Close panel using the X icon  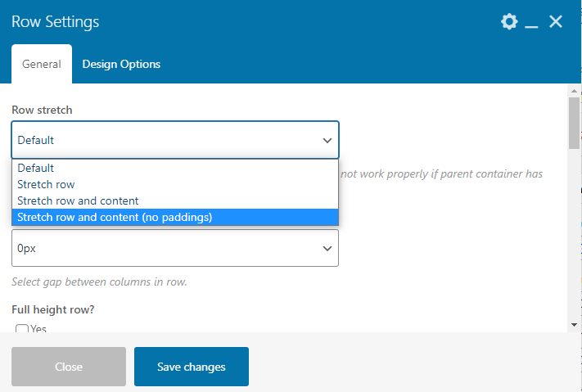point(556,22)
